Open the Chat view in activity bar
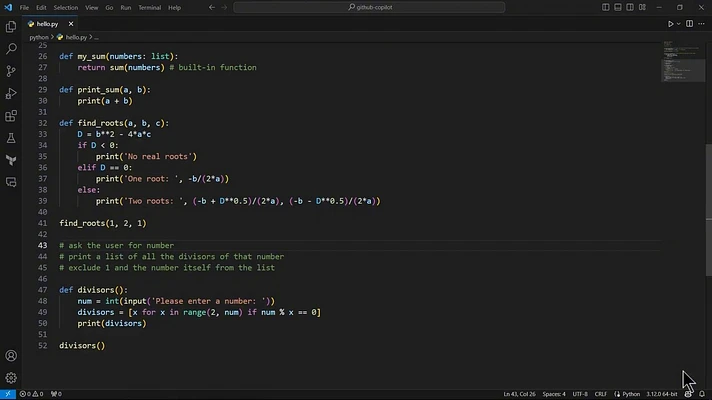Screen dimensions: 712x400 pyautogui.click(x=11, y=183)
